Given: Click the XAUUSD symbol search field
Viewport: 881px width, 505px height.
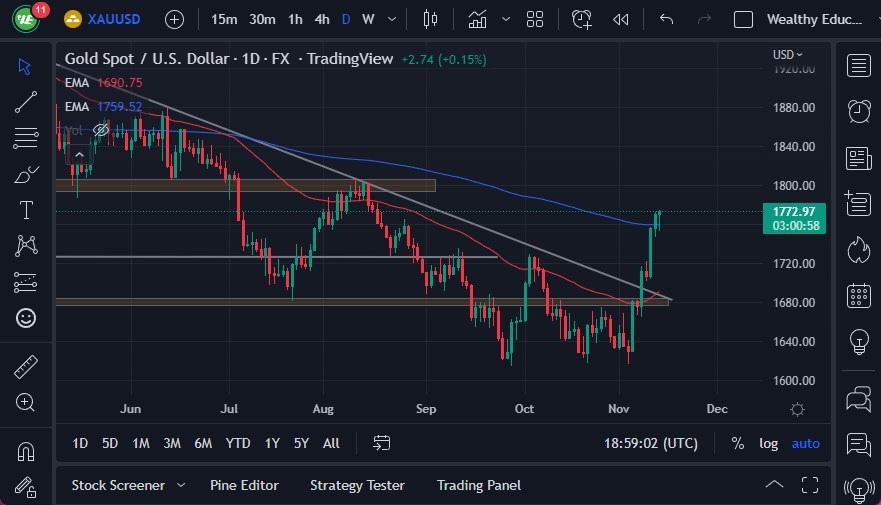Looking at the screenshot, I should pos(110,19).
